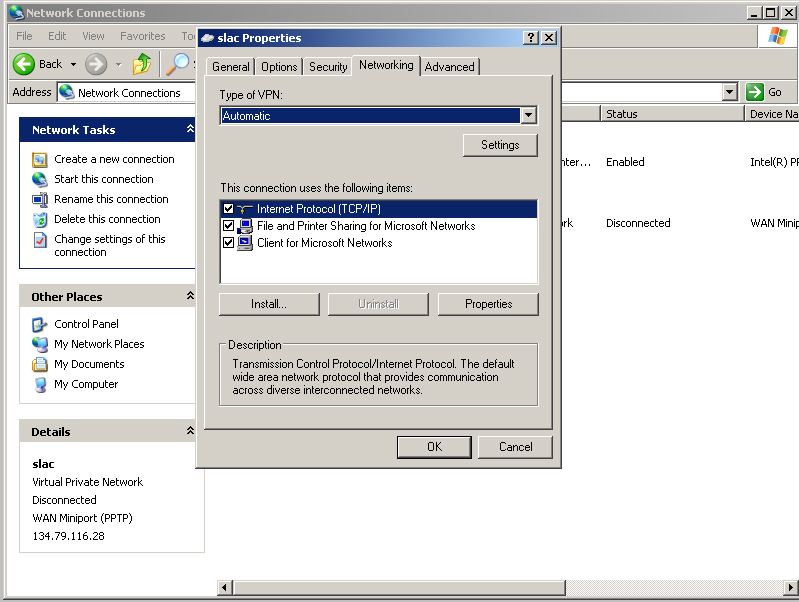
Task: Click the File and Printer Sharing item icon
Action: (245, 226)
